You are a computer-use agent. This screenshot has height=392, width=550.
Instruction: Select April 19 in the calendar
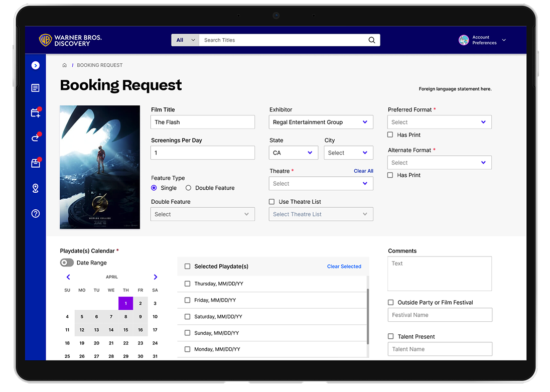82,343
